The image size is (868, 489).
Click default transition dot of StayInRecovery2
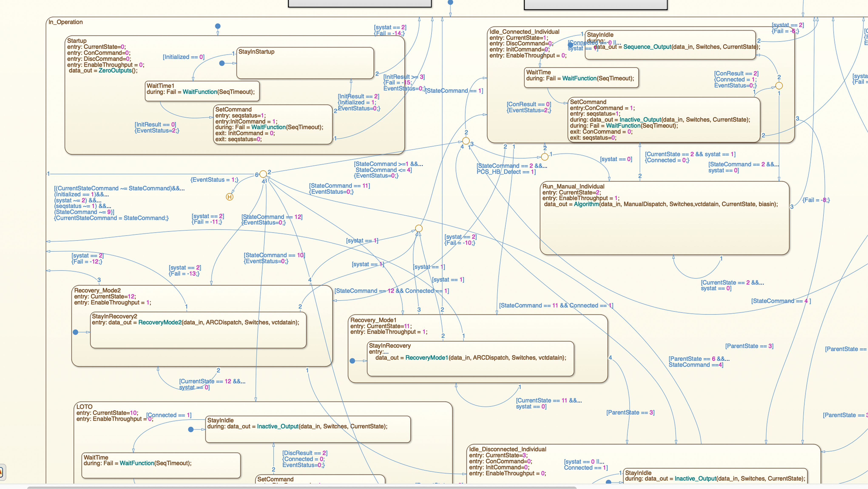[75, 332]
